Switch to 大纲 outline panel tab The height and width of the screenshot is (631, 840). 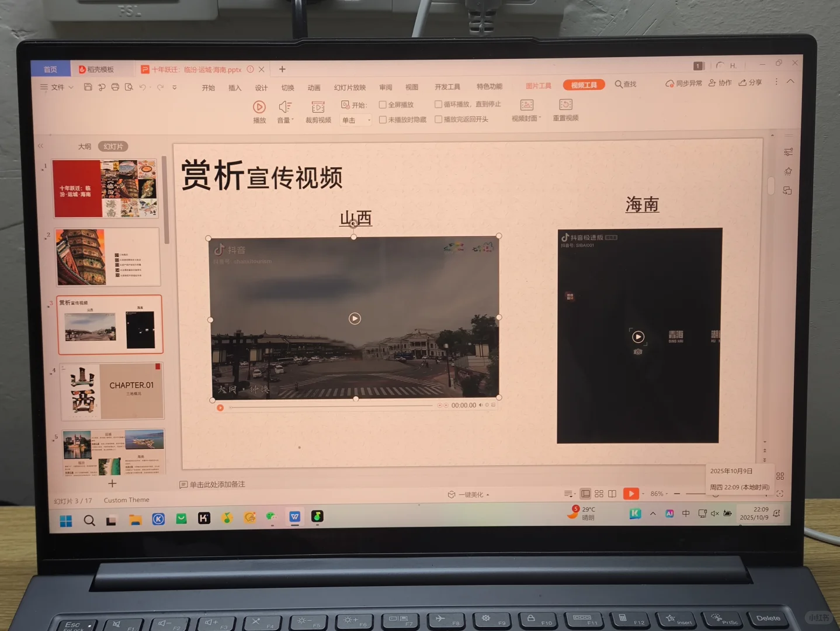point(85,147)
